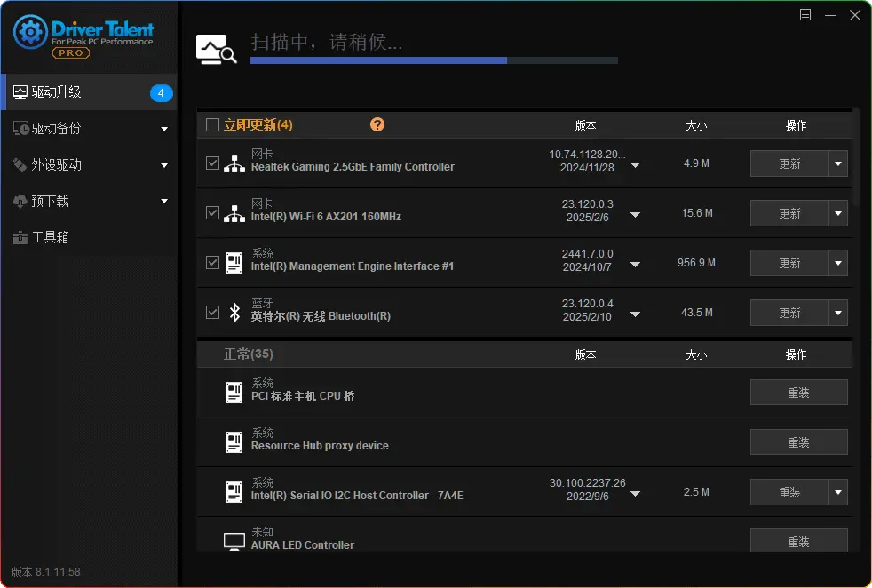The height and width of the screenshot is (588, 872).
Task: Uncheck the 英特尔 无线 Bluetooth checkbox
Action: tap(212, 312)
